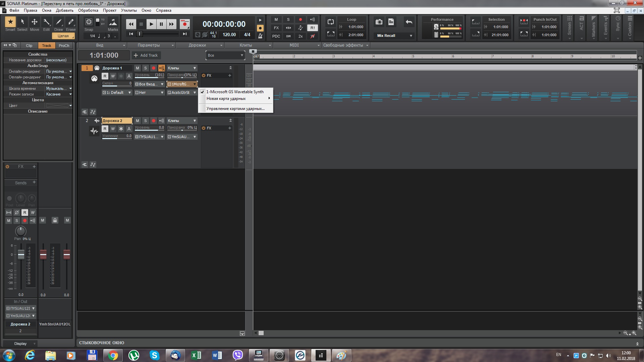644x362 pixels.
Task: Choose Управление картами ударных menu entry
Action: (x=235, y=109)
